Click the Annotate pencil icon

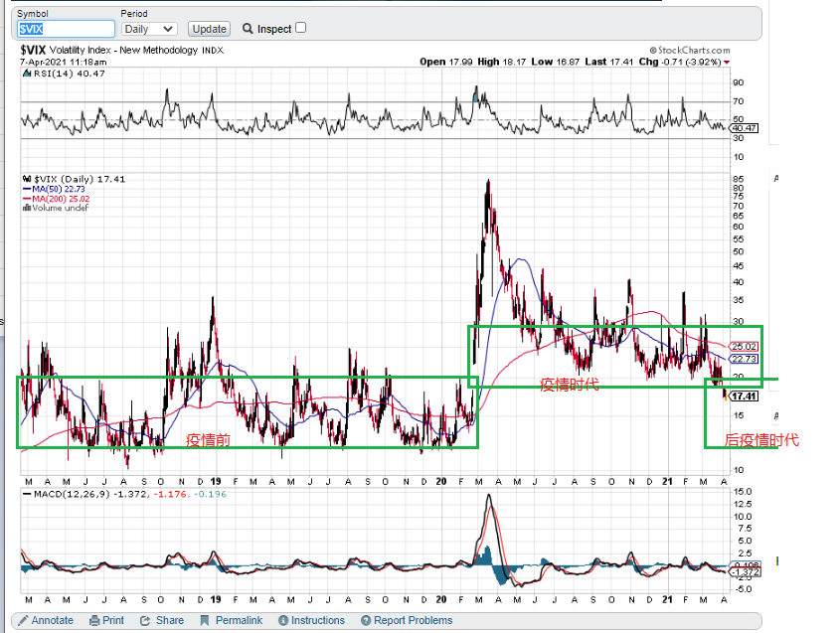[23, 620]
